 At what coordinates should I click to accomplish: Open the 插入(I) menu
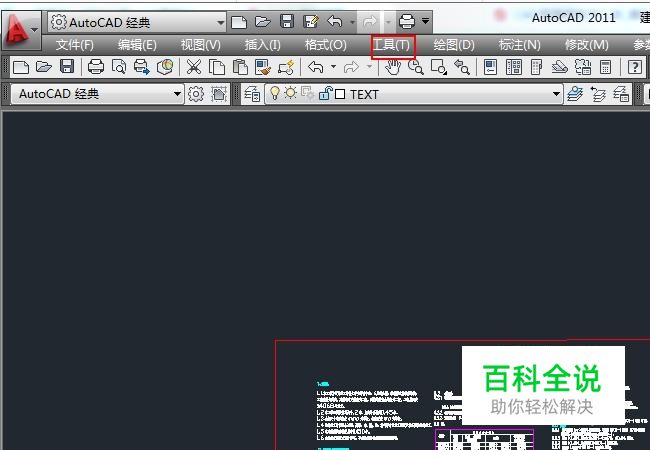click(x=262, y=45)
